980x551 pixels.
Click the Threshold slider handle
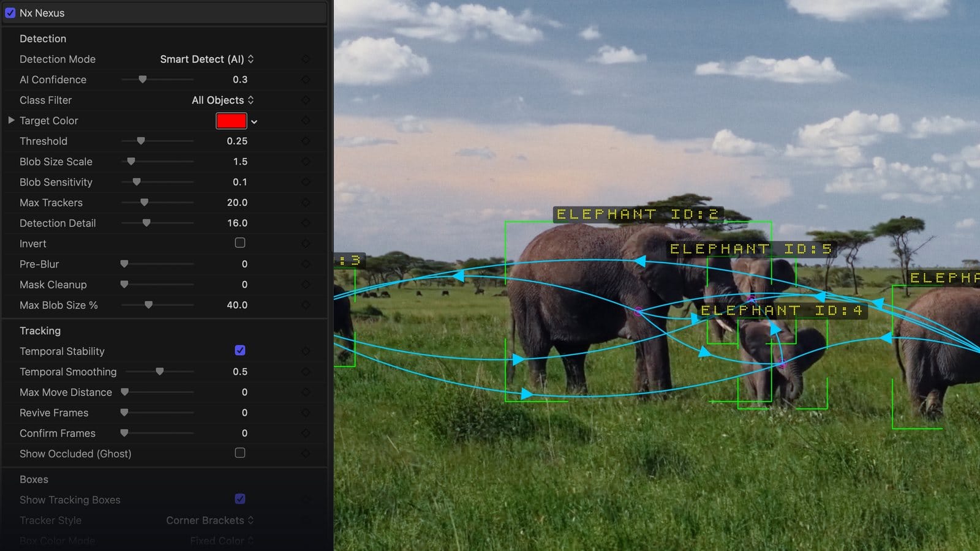pos(141,141)
